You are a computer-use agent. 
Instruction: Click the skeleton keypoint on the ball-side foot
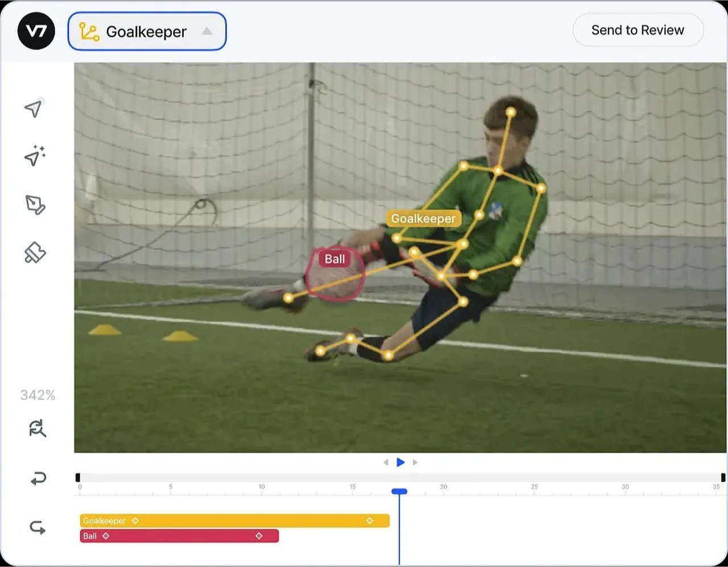tap(288, 298)
